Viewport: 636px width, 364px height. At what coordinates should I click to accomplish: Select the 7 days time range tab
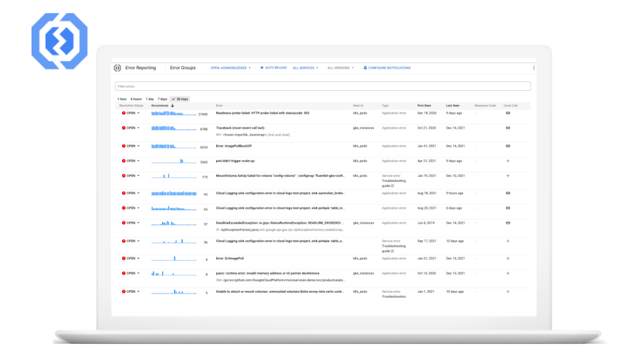pos(163,99)
